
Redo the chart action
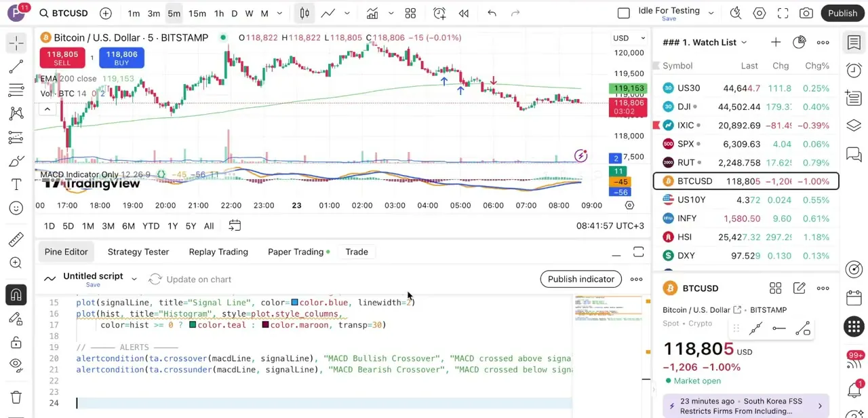tap(515, 13)
